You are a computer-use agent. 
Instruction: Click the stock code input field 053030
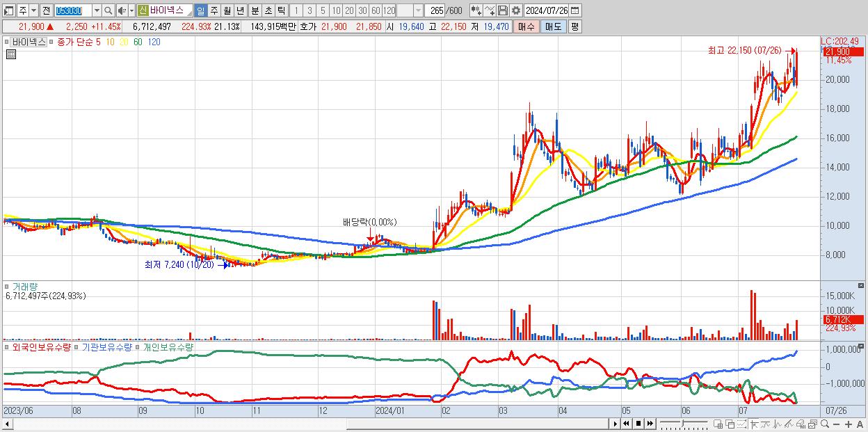click(x=73, y=10)
